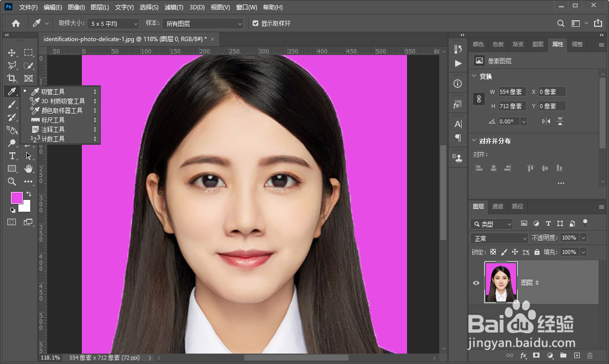Reset default foreground and background colors

12,210
